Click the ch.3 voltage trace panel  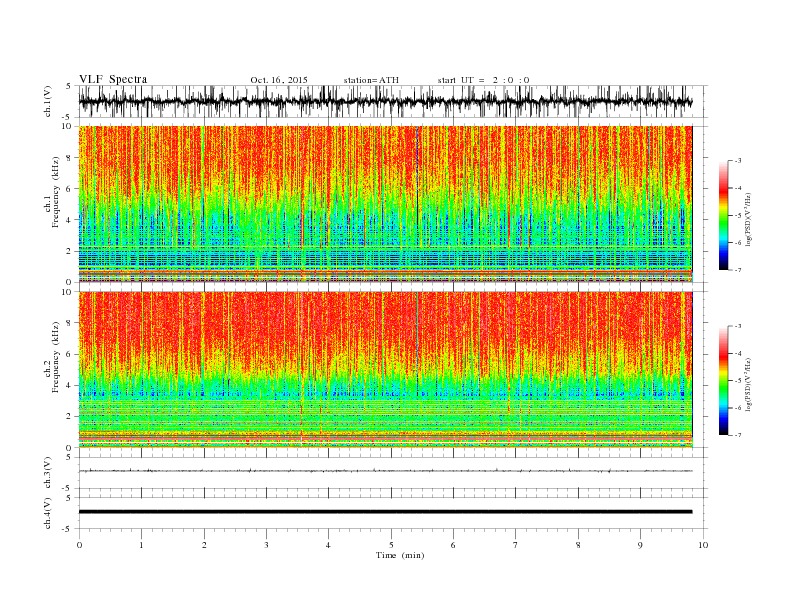(x=392, y=473)
